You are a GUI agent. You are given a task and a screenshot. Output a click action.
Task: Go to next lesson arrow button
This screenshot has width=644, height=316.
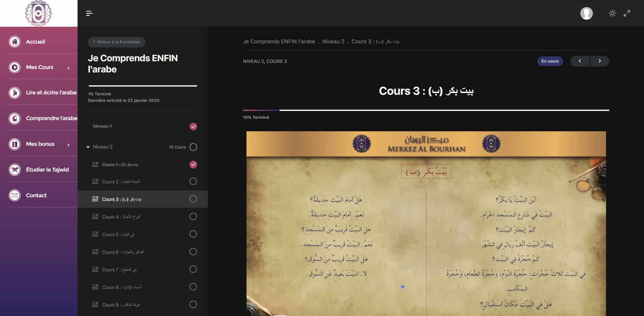point(599,61)
